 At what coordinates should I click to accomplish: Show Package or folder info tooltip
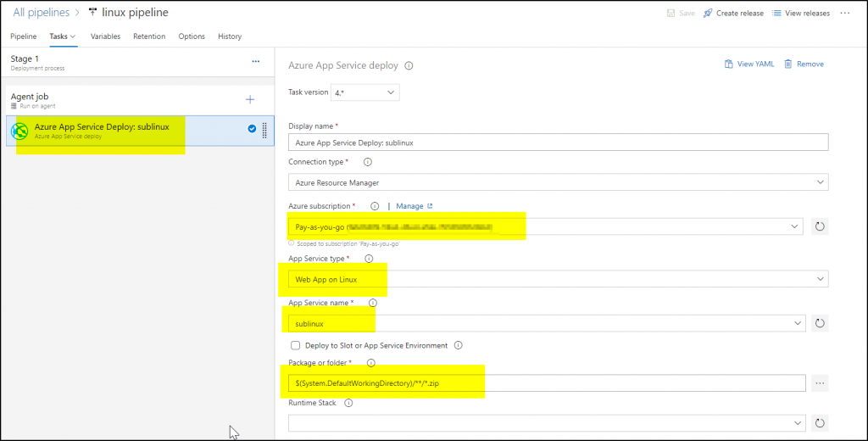[371, 363]
